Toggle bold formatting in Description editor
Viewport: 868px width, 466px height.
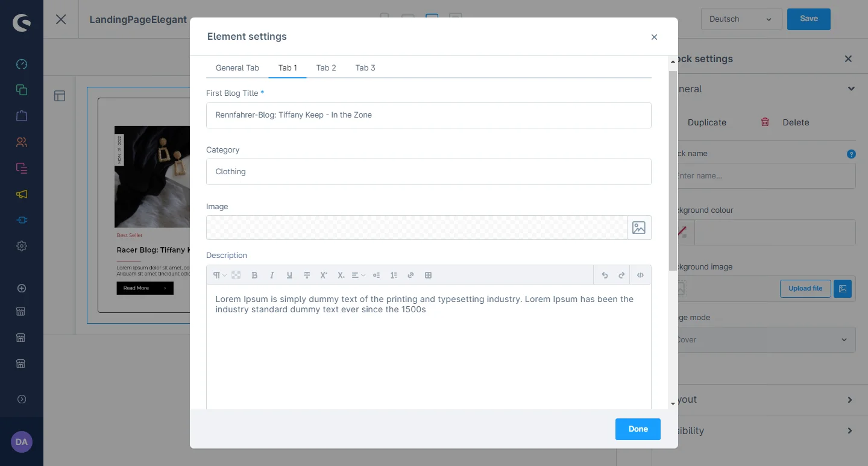click(254, 276)
